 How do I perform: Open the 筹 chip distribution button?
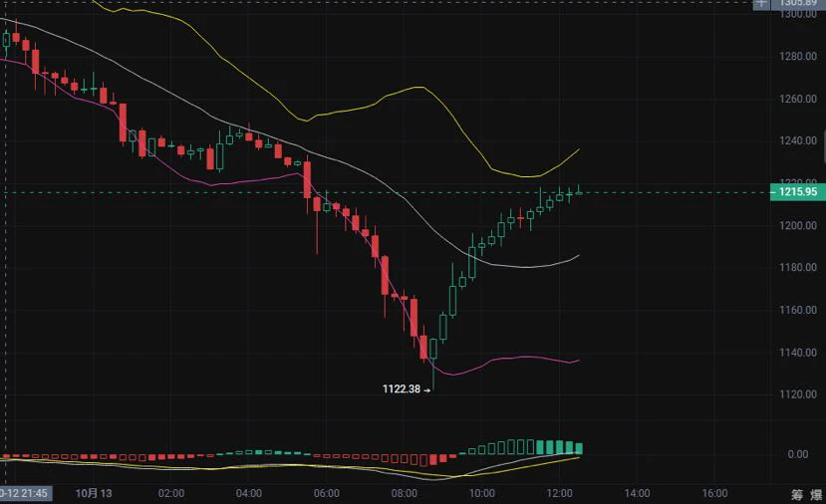(797, 494)
